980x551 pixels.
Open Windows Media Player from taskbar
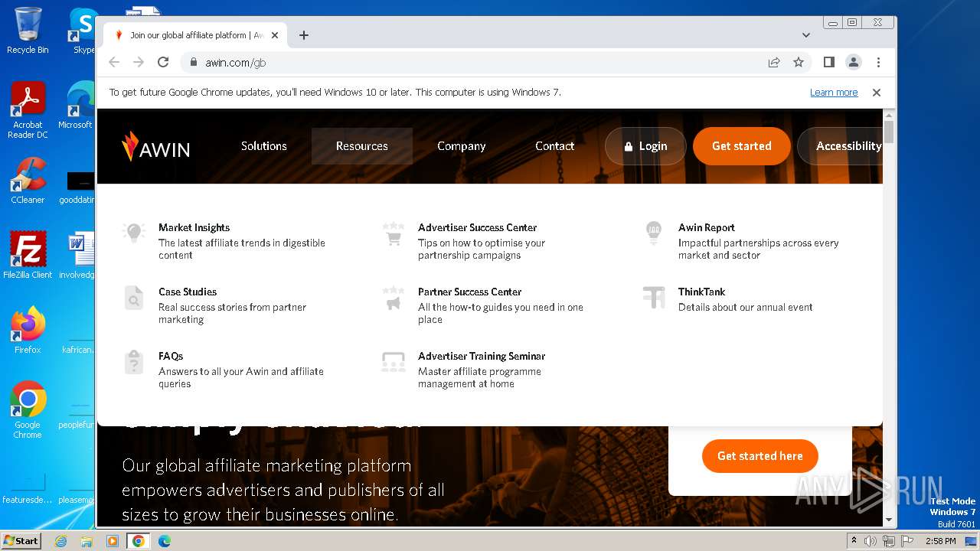pyautogui.click(x=113, y=541)
